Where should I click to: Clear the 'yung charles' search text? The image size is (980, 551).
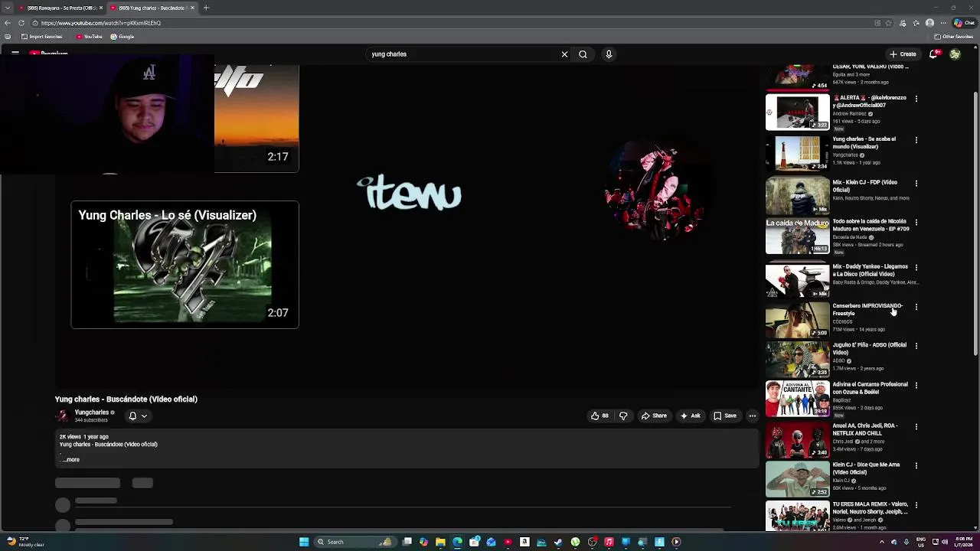pyautogui.click(x=564, y=54)
